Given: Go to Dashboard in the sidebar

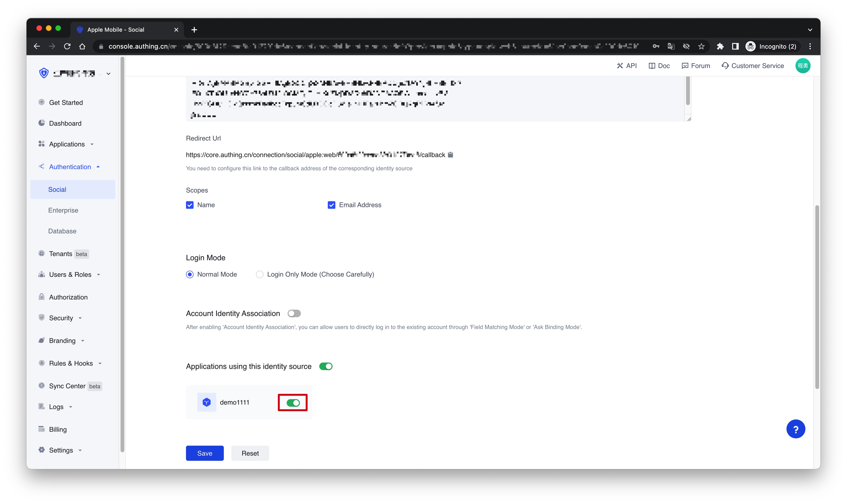Looking at the screenshot, I should tap(65, 123).
